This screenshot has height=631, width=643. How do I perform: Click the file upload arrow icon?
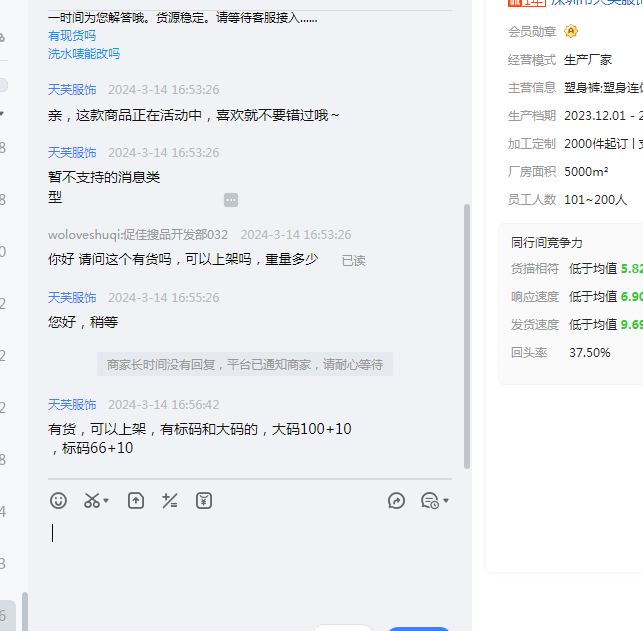[x=136, y=500]
